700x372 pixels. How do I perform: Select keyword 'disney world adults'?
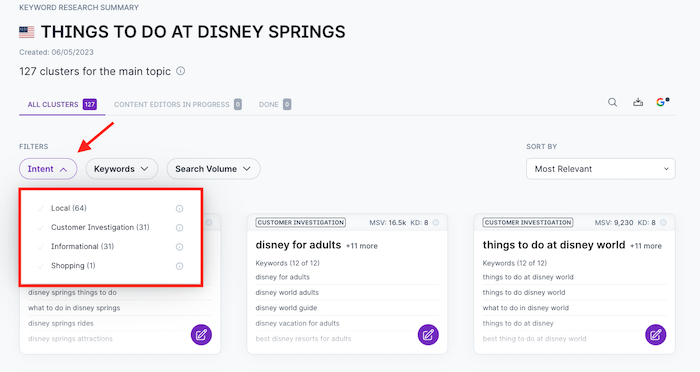pyautogui.click(x=287, y=293)
